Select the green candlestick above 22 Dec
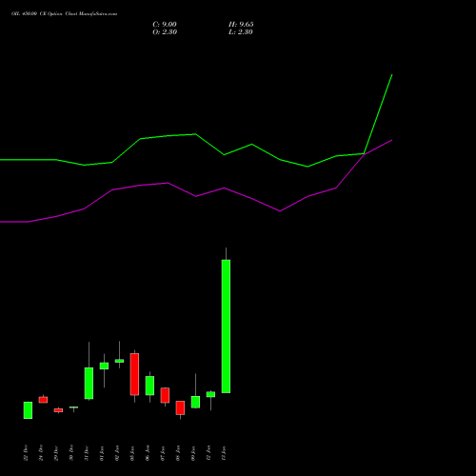The width and height of the screenshot is (476, 476). tap(28, 410)
